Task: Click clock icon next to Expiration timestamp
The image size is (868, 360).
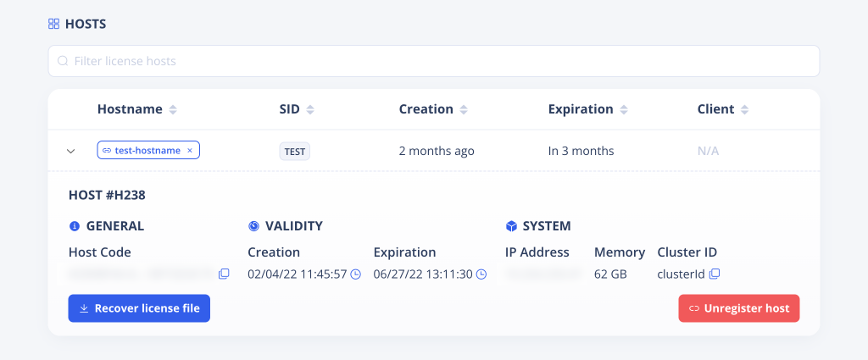Action: pos(481,274)
